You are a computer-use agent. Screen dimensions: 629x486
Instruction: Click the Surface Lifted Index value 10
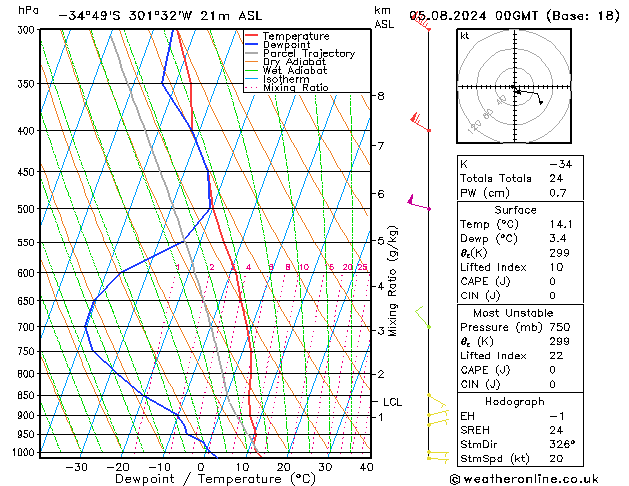click(x=556, y=267)
